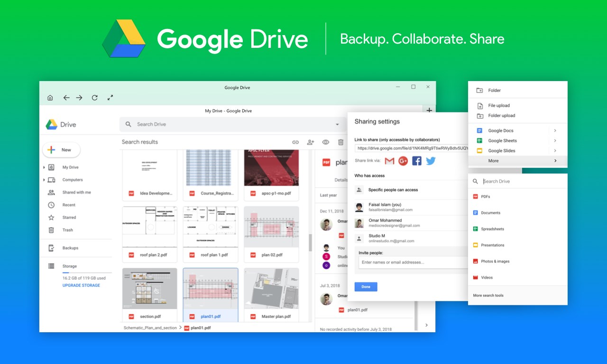This screenshot has height=364, width=607.
Task: Go back with the left arrow
Action: pos(66,98)
